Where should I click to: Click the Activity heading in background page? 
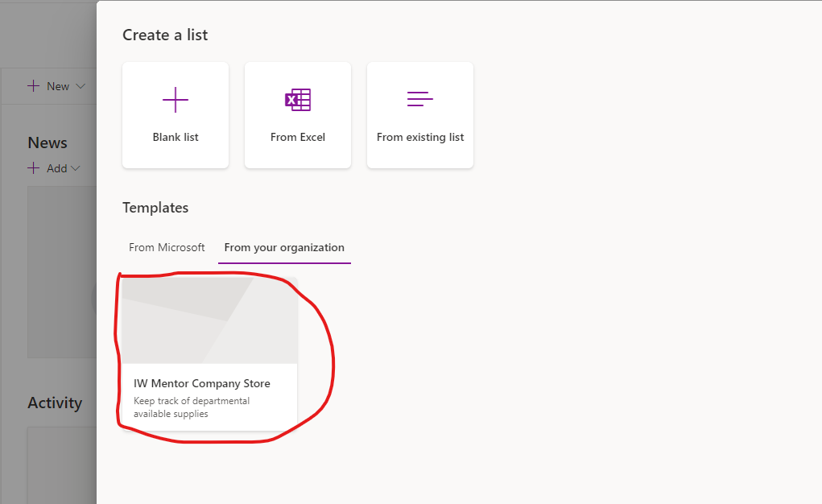(55, 403)
